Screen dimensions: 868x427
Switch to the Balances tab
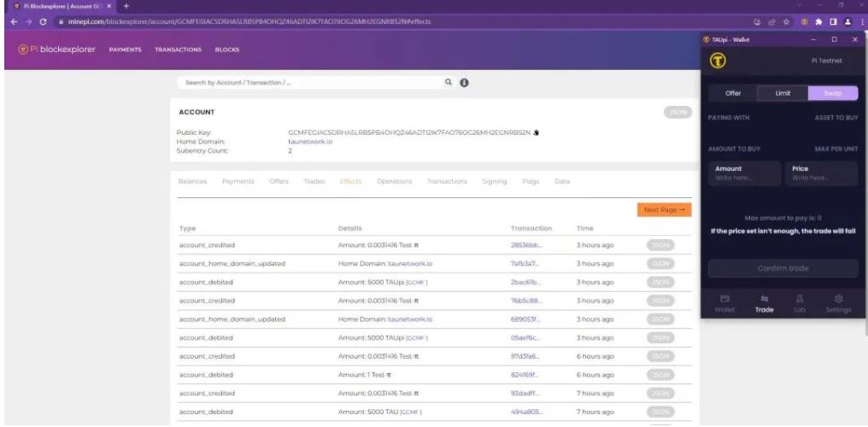click(192, 181)
